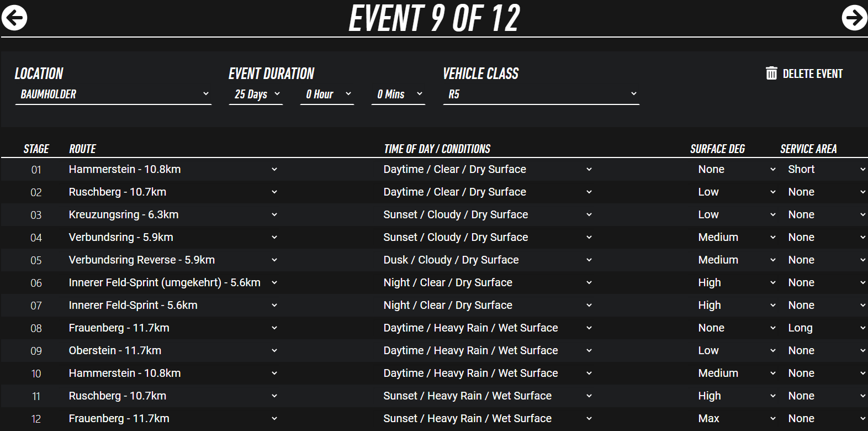Viewport: 868px width, 431px height.
Task: Change stage 04 Medium surface degradation
Action: tap(736, 238)
